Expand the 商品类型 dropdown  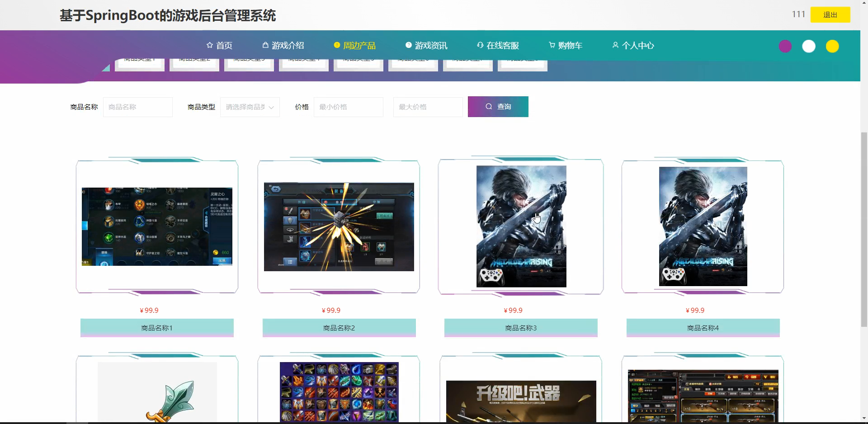point(250,107)
